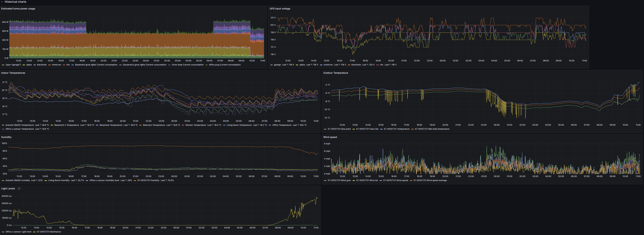Toggle omnicron series in UPS input voltage legend
Screen dimensions: 644x235
328,65
